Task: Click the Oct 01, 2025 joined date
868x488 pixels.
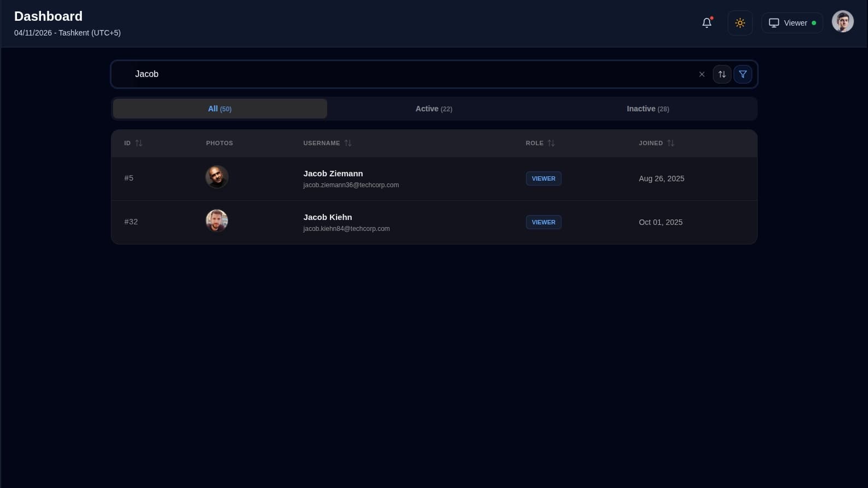Action: click(x=661, y=222)
